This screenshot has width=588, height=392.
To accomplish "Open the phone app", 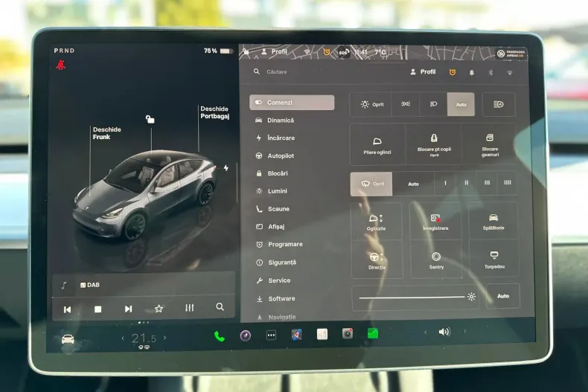I will coord(220,336).
